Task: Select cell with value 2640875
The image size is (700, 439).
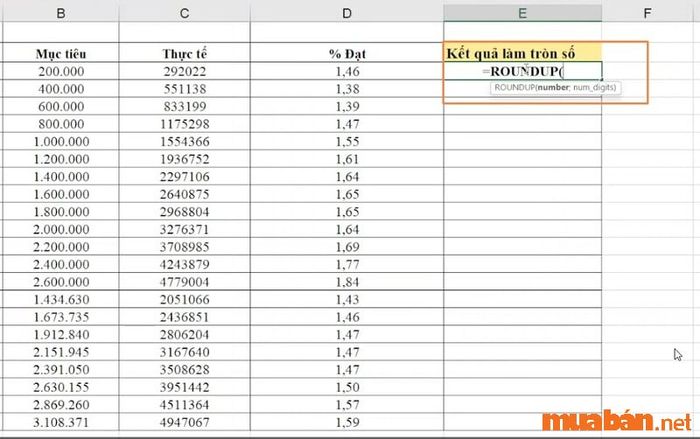Action: click(184, 194)
